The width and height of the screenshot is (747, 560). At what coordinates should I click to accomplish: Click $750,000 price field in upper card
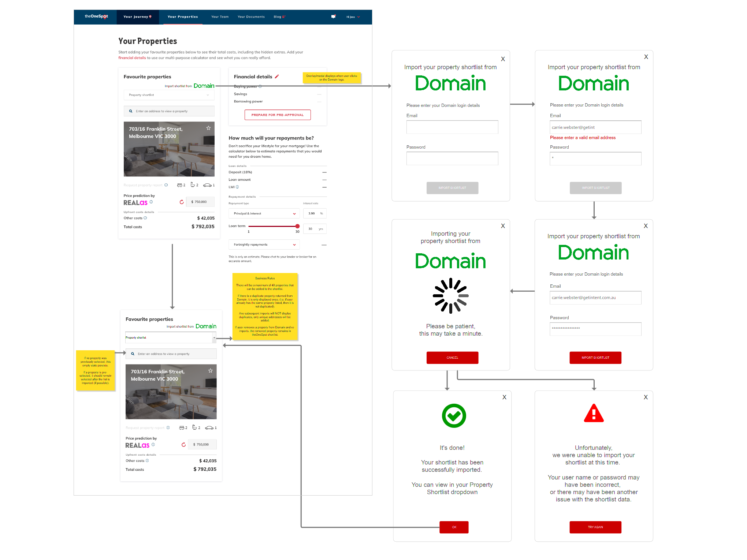pyautogui.click(x=200, y=202)
